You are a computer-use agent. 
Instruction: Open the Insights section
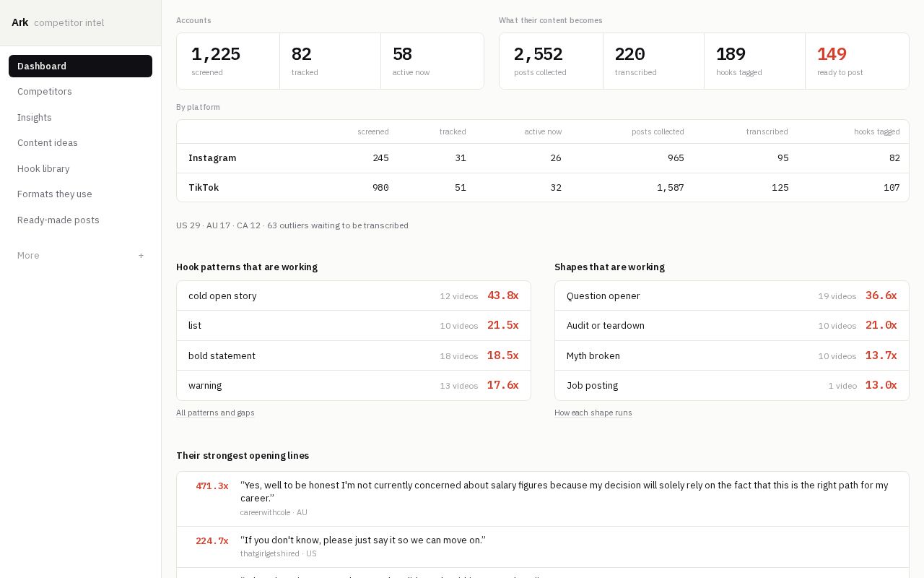[x=80, y=117]
